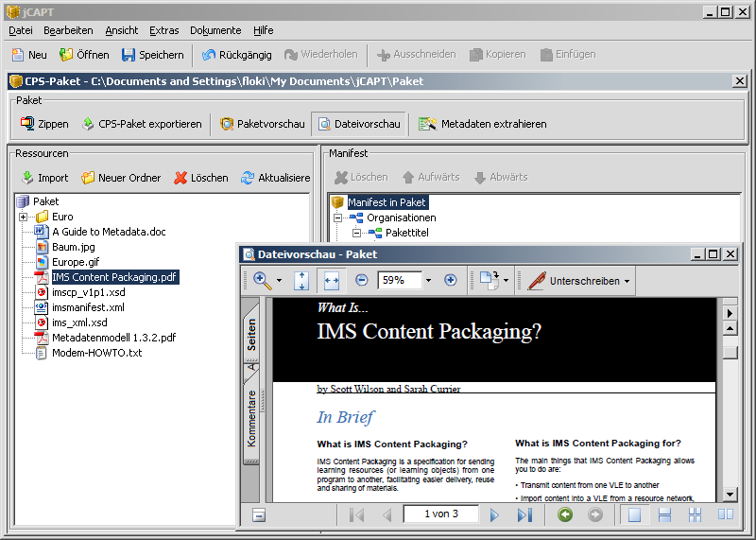The width and height of the screenshot is (756, 540).
Task: Select Baum.jpg file
Action: tap(74, 247)
